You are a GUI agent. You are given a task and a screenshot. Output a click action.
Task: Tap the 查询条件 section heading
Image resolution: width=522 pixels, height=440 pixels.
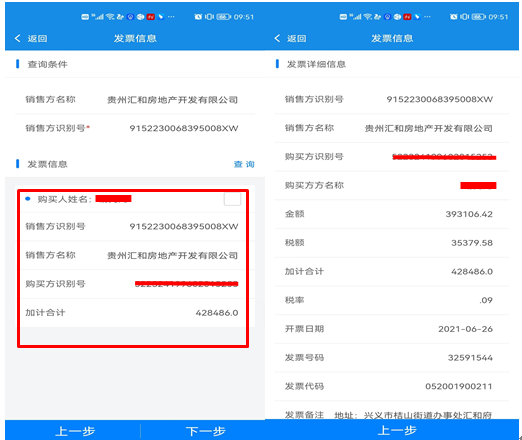coord(47,64)
